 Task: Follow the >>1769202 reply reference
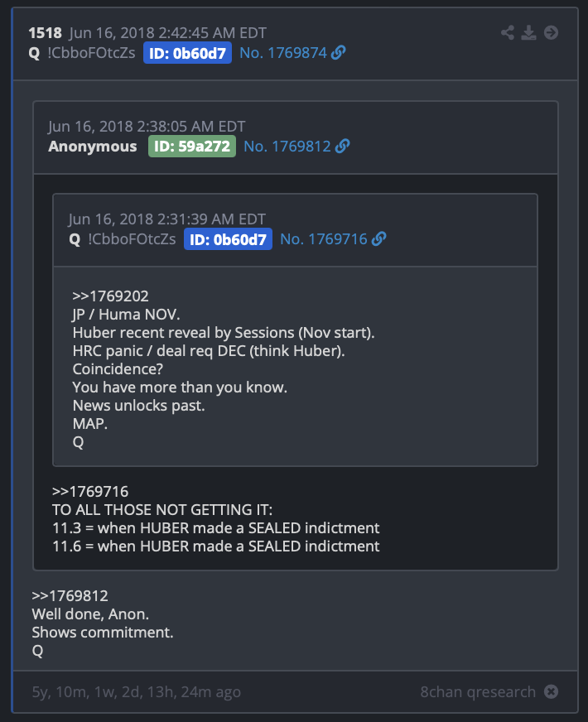click(110, 296)
